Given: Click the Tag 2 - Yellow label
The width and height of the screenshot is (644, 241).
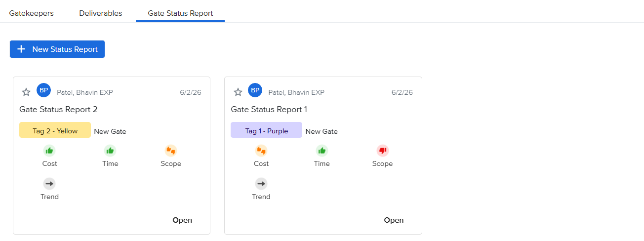Looking at the screenshot, I should (55, 130).
